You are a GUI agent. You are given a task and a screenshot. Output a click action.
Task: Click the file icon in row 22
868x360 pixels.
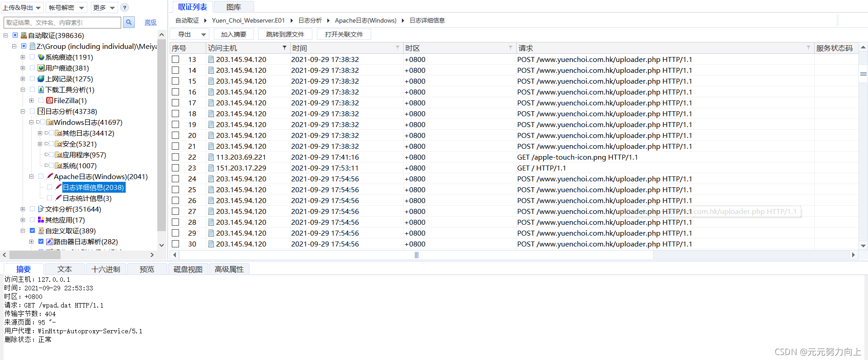click(x=211, y=157)
